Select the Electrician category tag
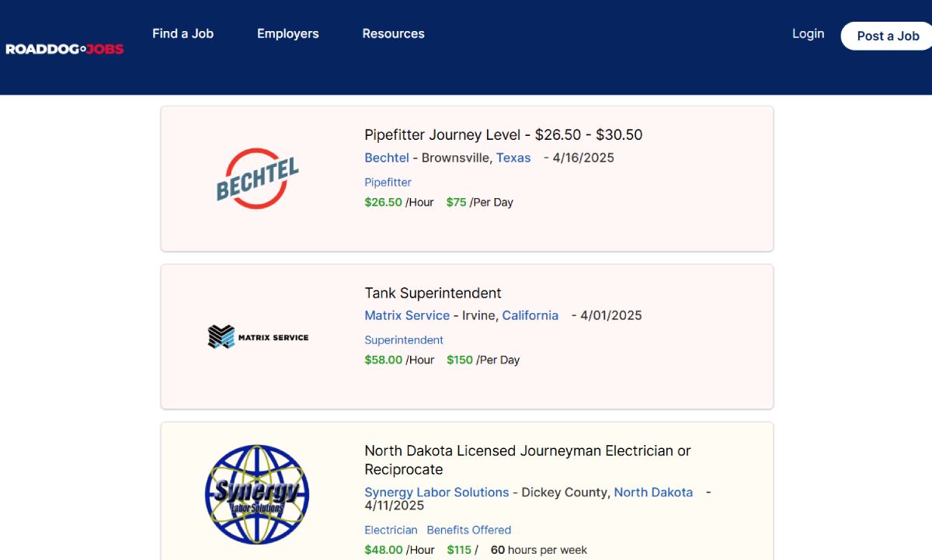 click(391, 530)
